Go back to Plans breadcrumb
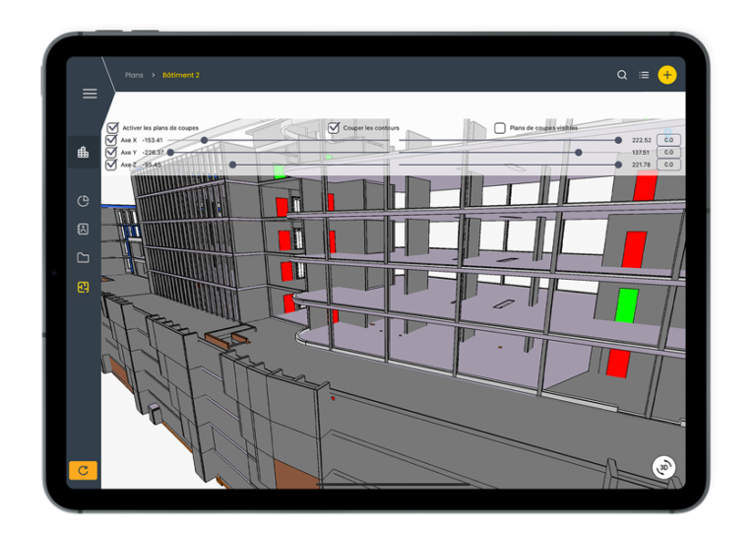This screenshot has width=756, height=535. 134,75
